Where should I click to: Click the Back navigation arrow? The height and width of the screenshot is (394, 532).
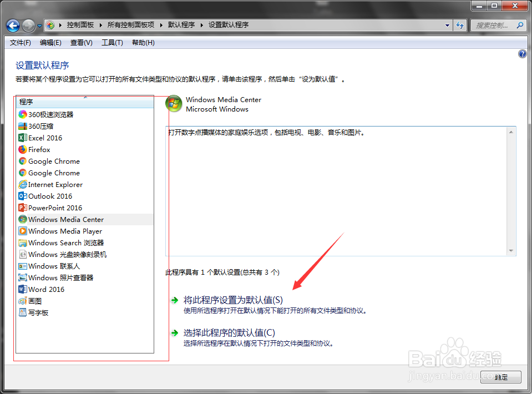13,26
